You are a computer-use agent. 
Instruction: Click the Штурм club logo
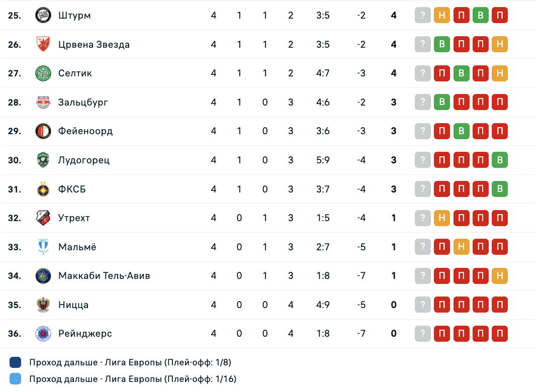pyautogui.click(x=43, y=15)
